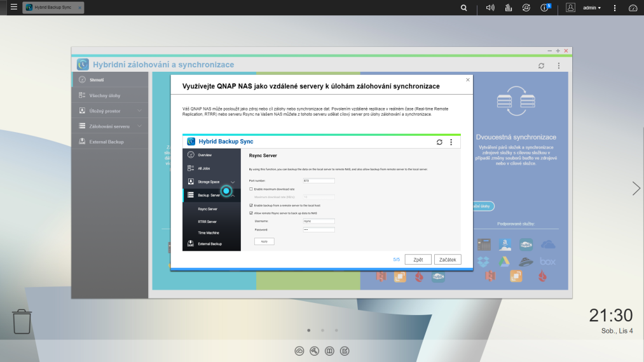Viewport: 644px width, 362px height.
Task: Click the flying saucer service icon
Action: point(526,262)
